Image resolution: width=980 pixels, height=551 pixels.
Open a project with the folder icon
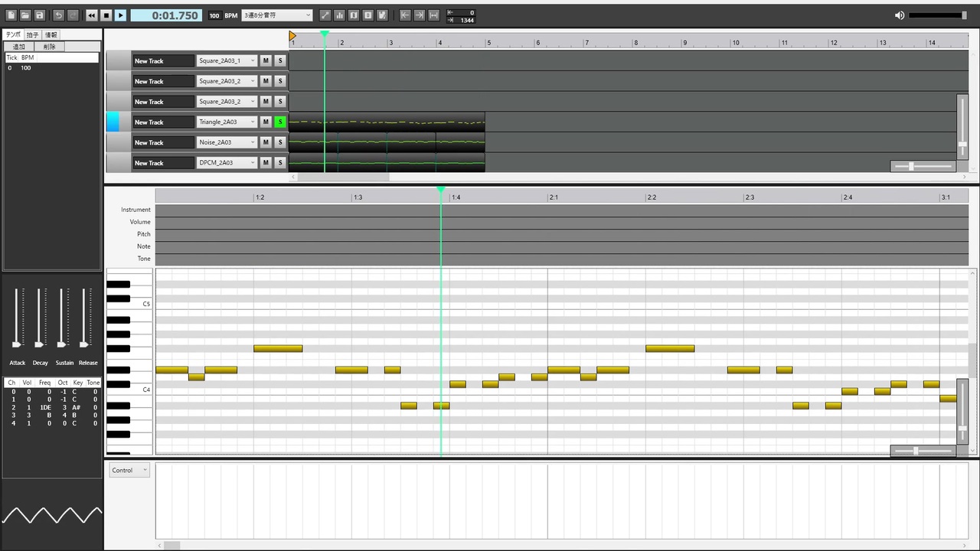click(25, 15)
